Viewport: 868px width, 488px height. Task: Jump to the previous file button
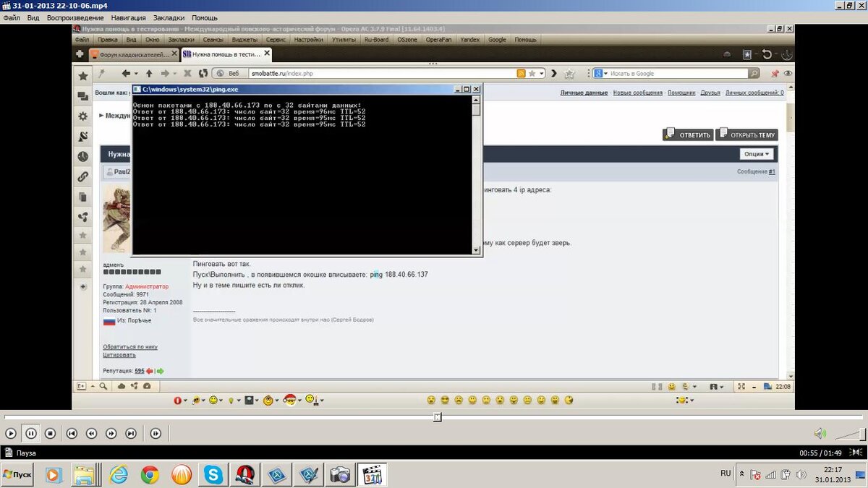point(72,434)
